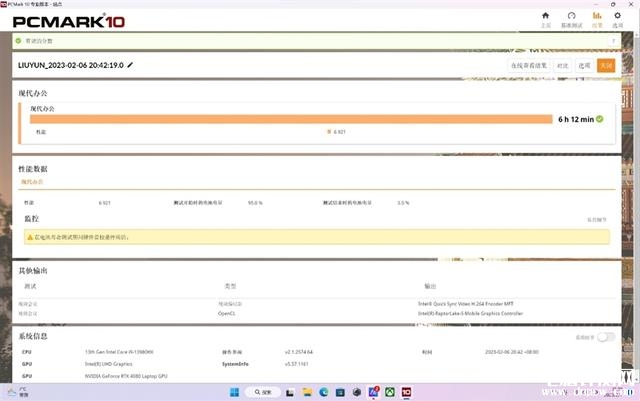The image size is (640, 401).
Task: Open the Xbox app on the taskbar
Action: pyautogui.click(x=390, y=392)
